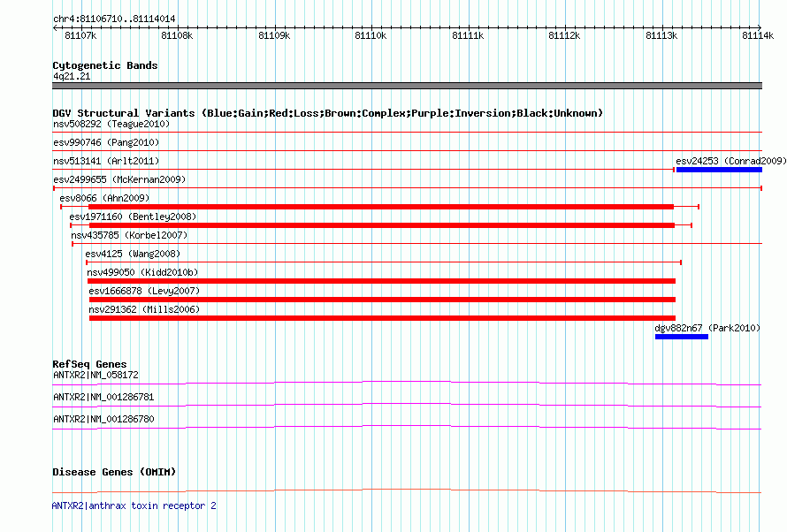Select the esv2499655 (McKernan2009) label

pos(119,179)
